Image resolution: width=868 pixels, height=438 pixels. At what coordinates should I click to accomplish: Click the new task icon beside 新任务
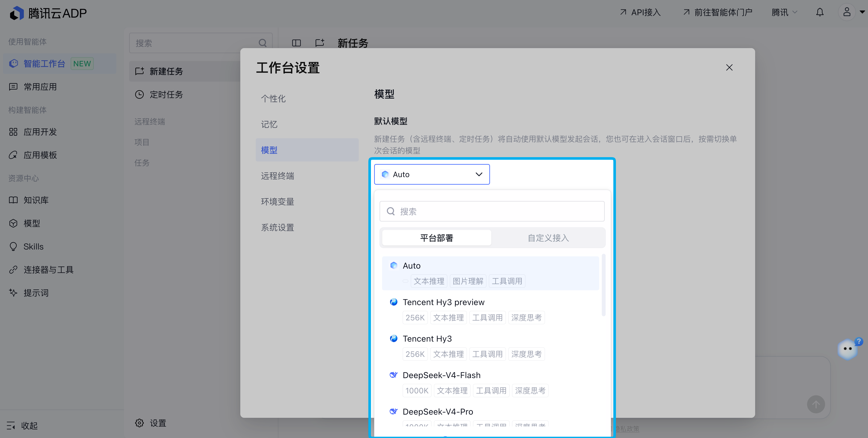319,43
